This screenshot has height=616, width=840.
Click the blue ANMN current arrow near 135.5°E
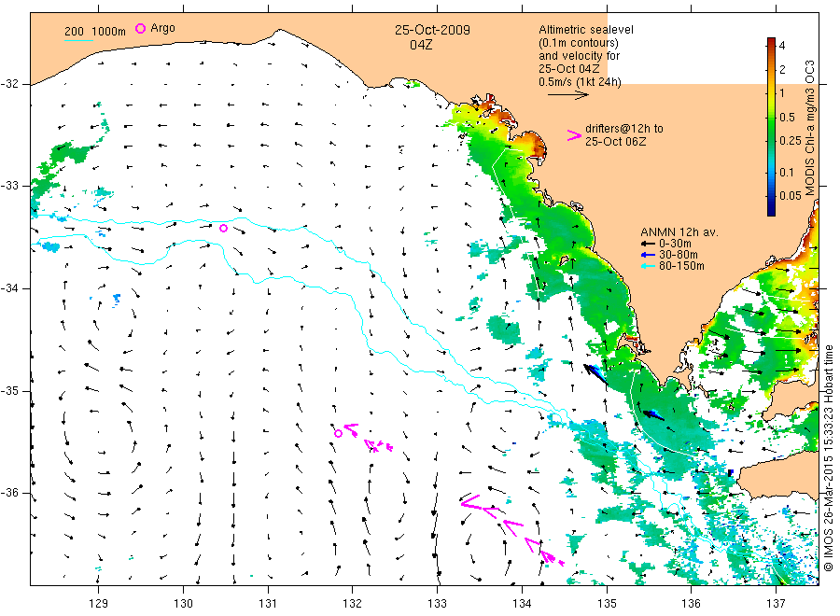(x=653, y=414)
